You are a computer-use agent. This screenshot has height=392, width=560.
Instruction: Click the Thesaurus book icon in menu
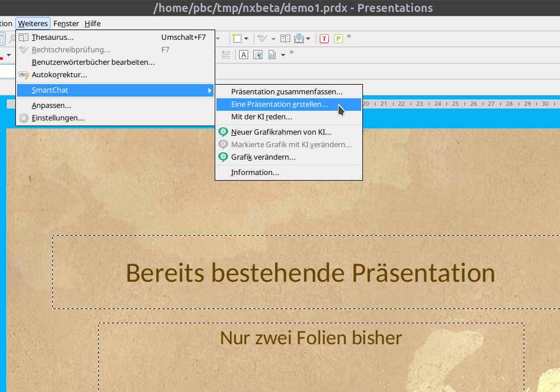pos(24,37)
